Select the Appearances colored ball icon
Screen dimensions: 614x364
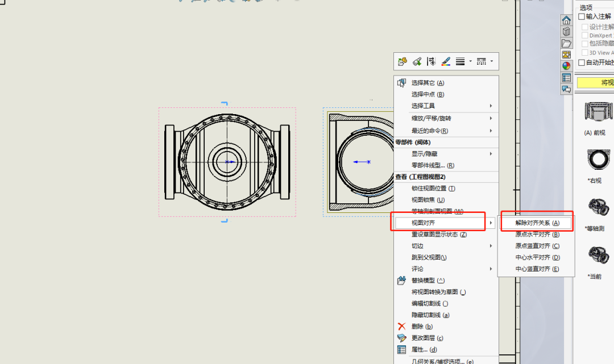[566, 65]
